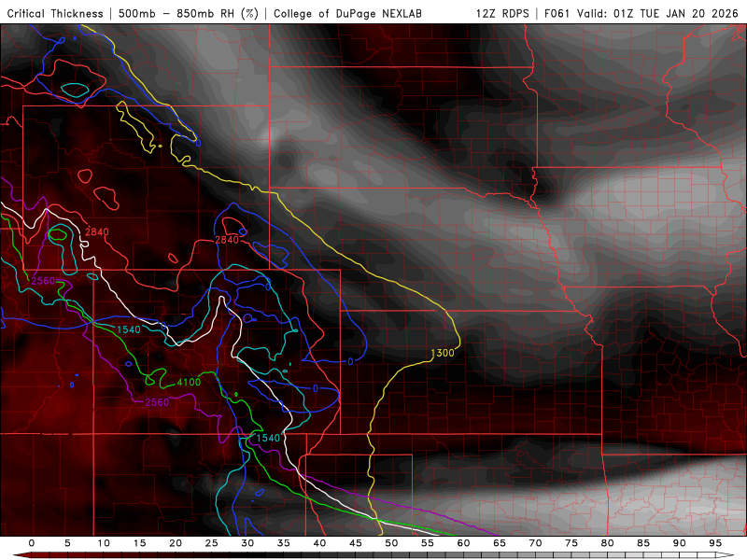
Task: Click the "15" value on the color scale
Action: pos(139,543)
